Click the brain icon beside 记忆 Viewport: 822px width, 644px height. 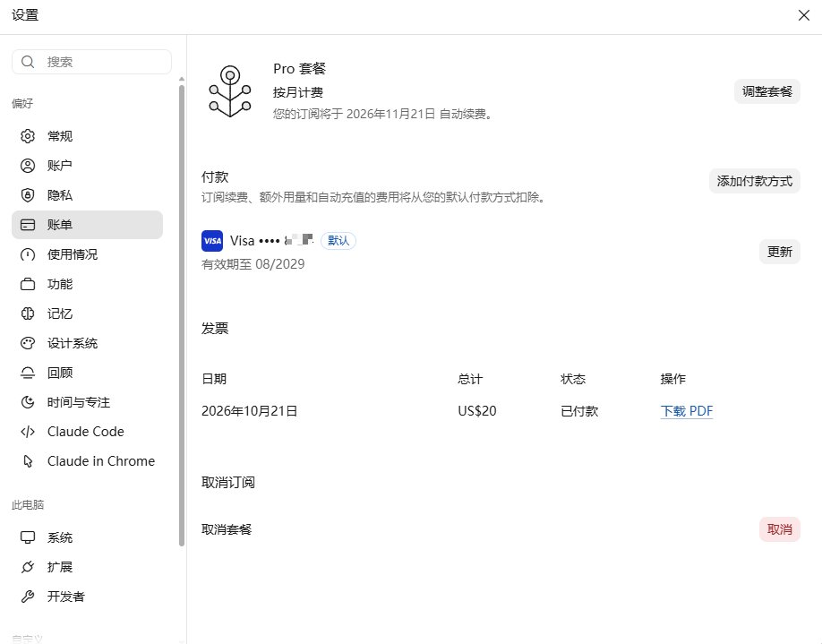(27, 313)
